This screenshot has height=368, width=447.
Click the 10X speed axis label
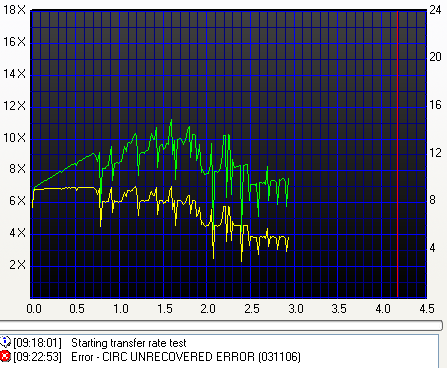pyautogui.click(x=14, y=137)
